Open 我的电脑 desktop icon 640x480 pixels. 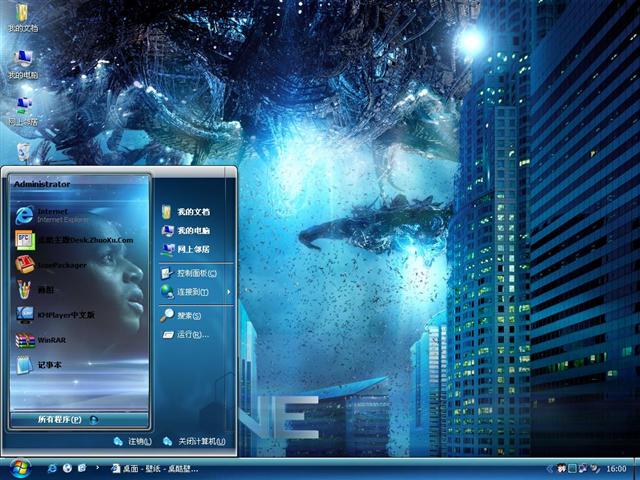(23, 64)
